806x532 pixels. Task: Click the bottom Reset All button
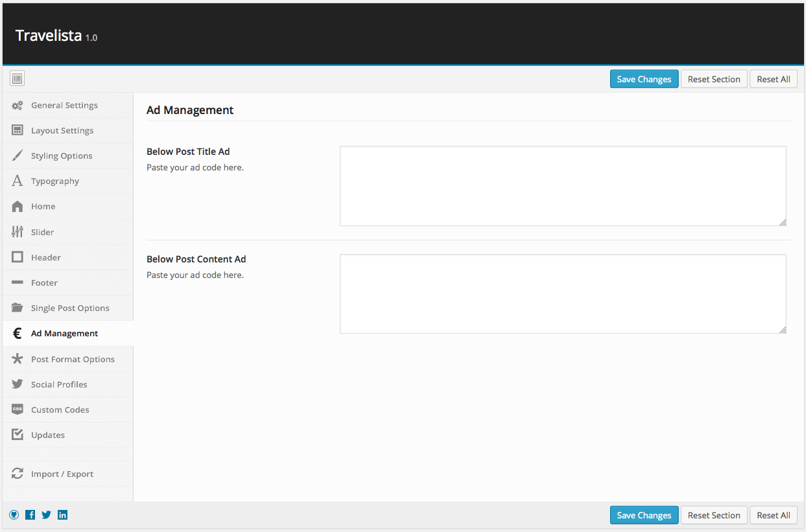pyautogui.click(x=774, y=515)
